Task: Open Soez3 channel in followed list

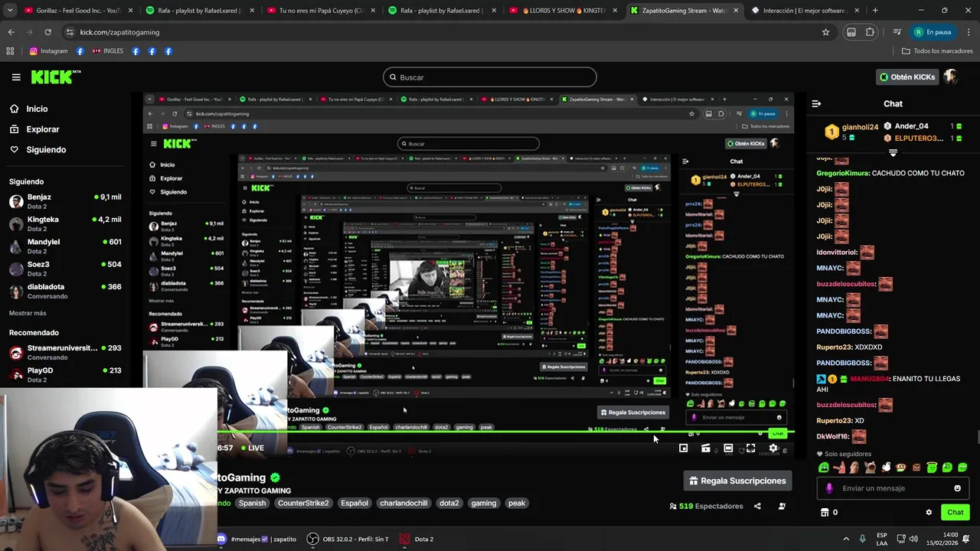Action: (x=65, y=269)
